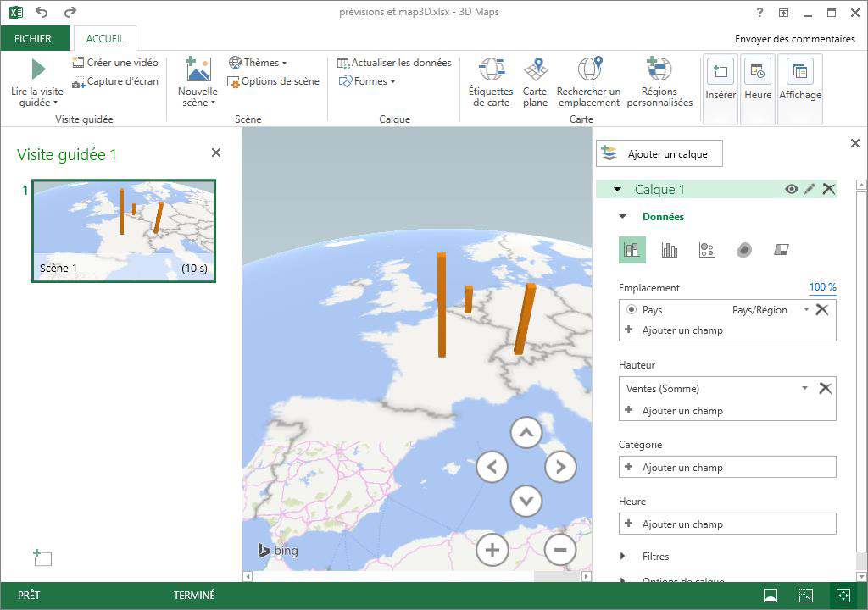This screenshot has width=868, height=610.
Task: Choose the heat map visualization icon
Action: tap(743, 250)
